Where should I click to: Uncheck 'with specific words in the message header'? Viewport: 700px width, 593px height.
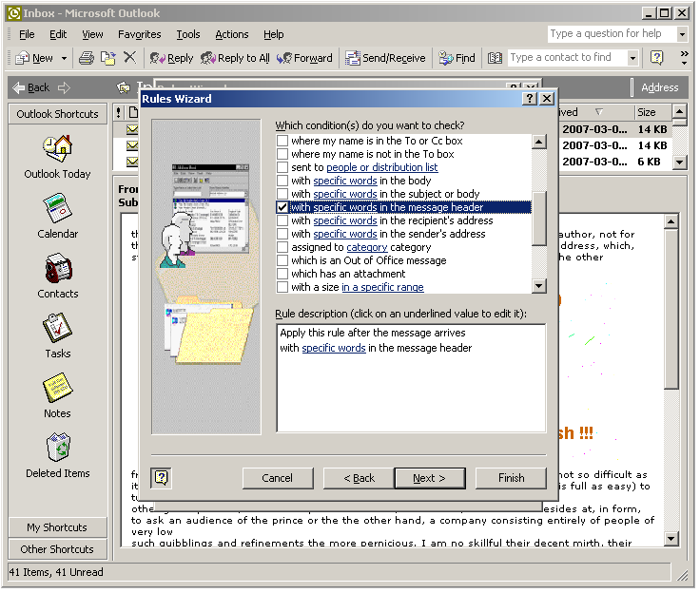pos(282,208)
